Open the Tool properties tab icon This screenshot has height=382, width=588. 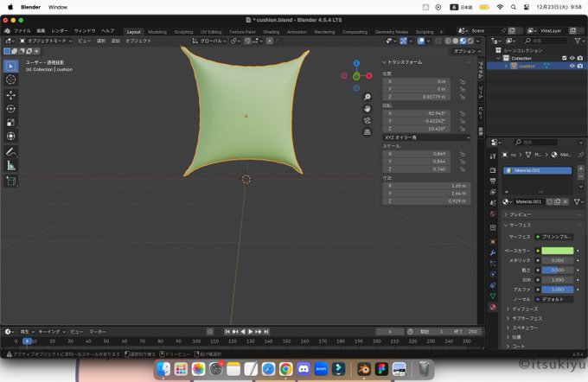tap(493, 156)
